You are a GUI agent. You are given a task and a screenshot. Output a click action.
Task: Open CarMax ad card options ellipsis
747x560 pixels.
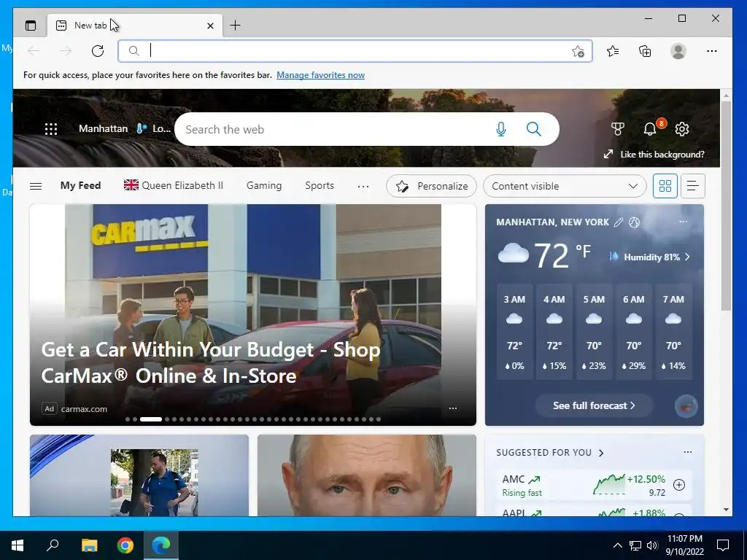coord(453,408)
